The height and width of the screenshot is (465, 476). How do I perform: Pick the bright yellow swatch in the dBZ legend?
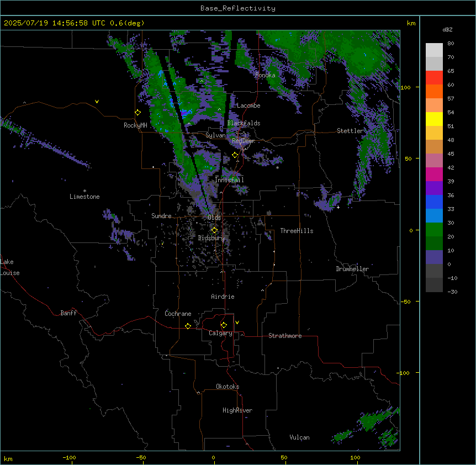tap(434, 119)
